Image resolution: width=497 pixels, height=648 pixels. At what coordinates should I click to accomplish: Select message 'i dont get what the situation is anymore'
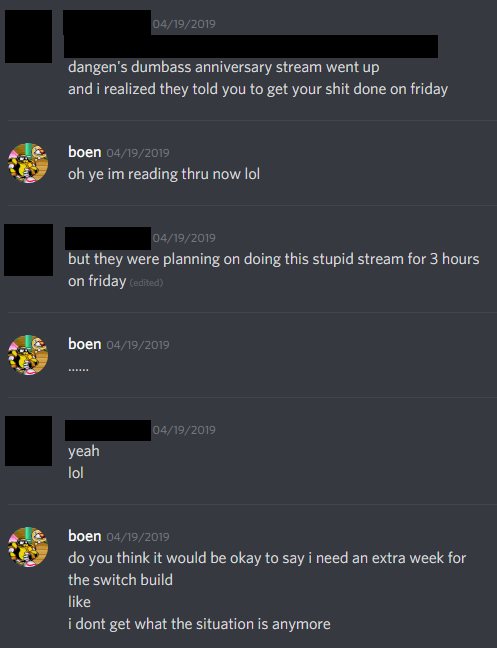click(x=199, y=624)
